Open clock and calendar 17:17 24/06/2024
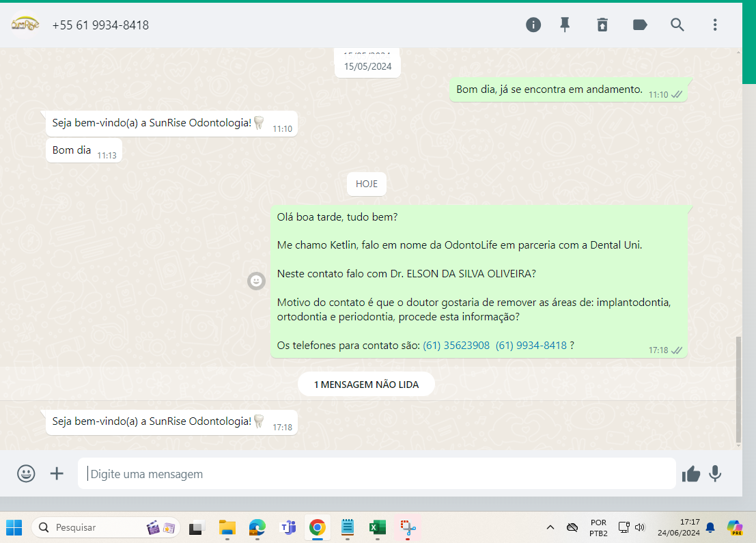 pyautogui.click(x=678, y=527)
